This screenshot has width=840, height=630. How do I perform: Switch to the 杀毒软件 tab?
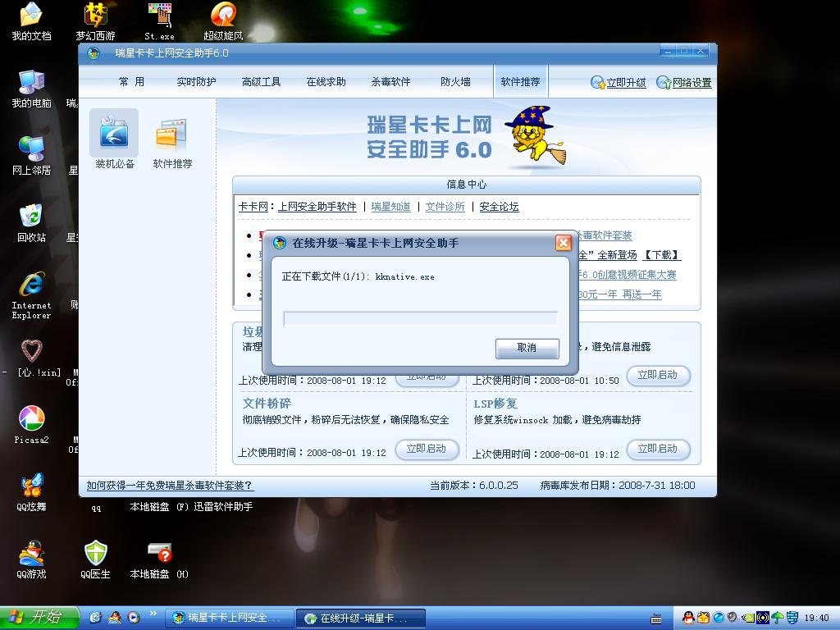(x=390, y=81)
